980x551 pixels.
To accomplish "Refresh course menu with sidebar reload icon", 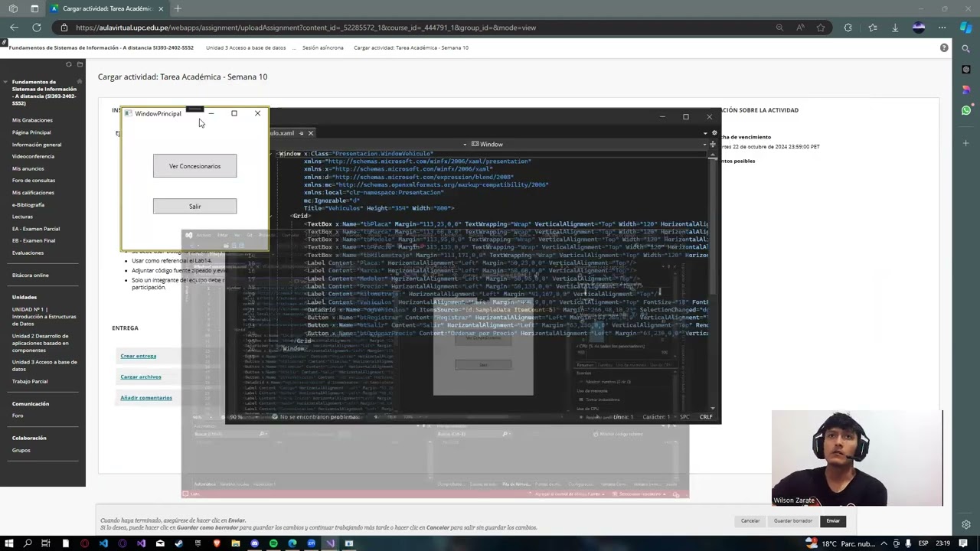I will point(68,64).
